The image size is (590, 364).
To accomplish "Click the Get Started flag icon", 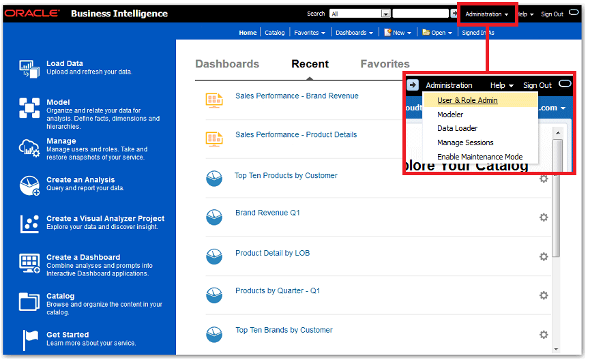I will (x=30, y=340).
